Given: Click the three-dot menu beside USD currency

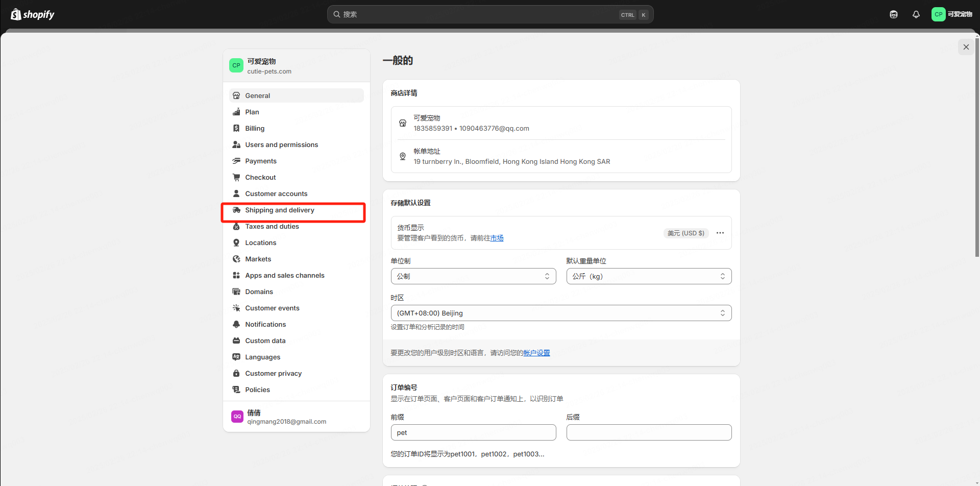Looking at the screenshot, I should (x=720, y=233).
